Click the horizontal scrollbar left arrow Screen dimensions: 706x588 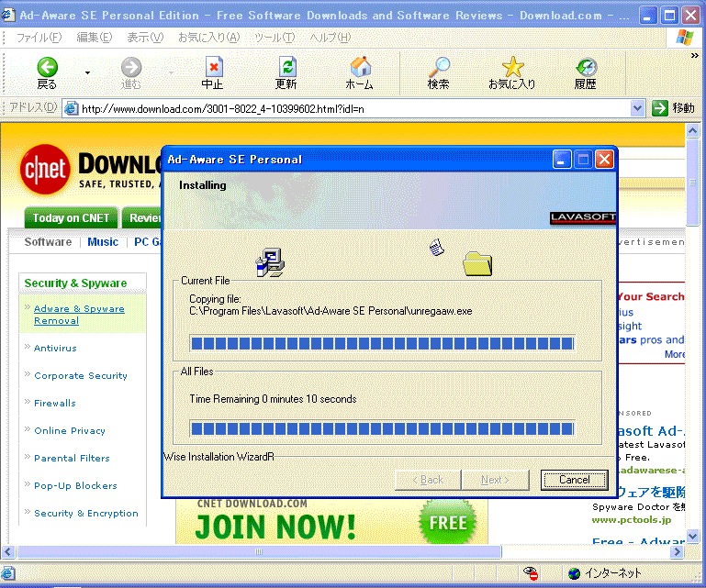8,552
